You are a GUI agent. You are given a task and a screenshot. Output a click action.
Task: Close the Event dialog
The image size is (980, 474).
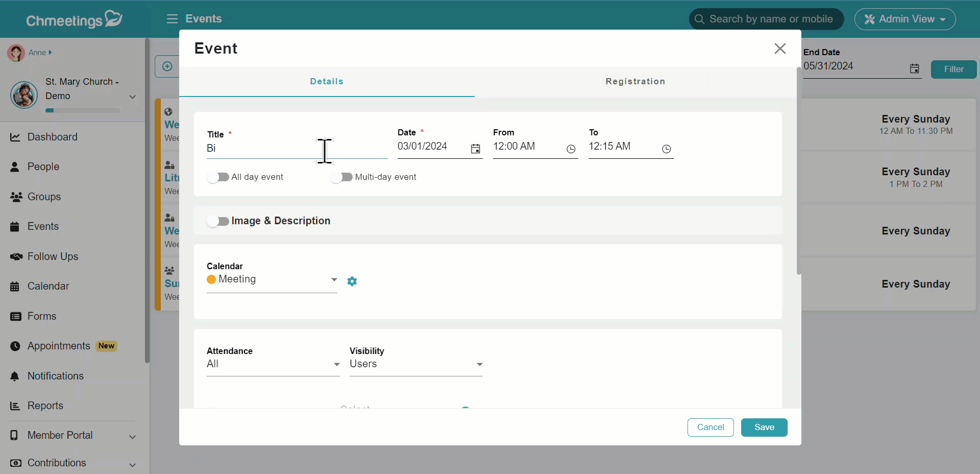780,49
